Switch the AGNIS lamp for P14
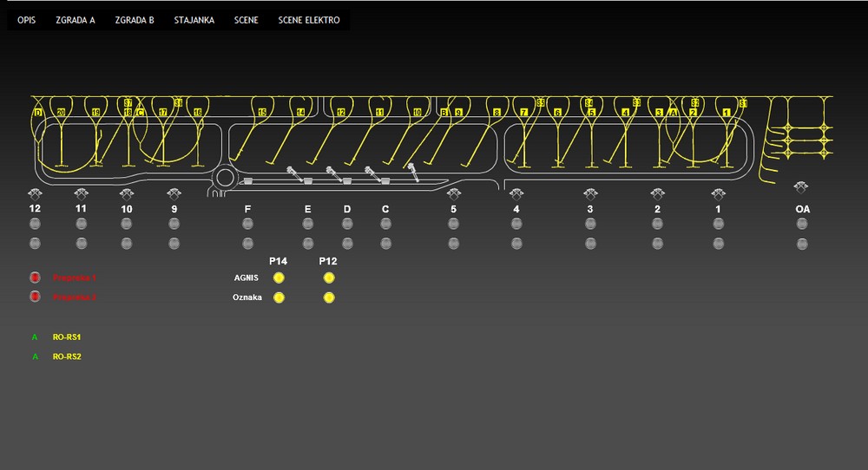The height and width of the screenshot is (470, 868). pyautogui.click(x=279, y=277)
